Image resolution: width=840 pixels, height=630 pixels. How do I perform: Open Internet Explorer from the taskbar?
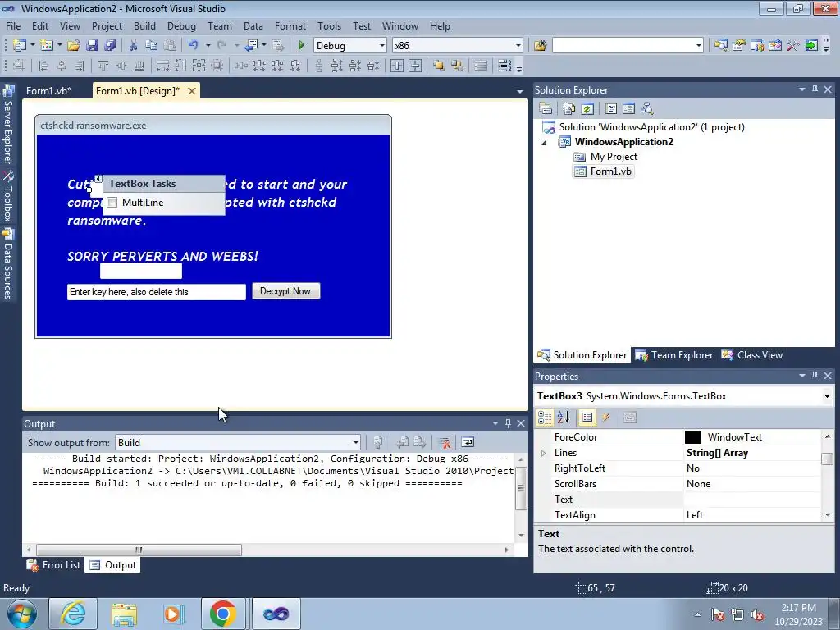[73, 614]
